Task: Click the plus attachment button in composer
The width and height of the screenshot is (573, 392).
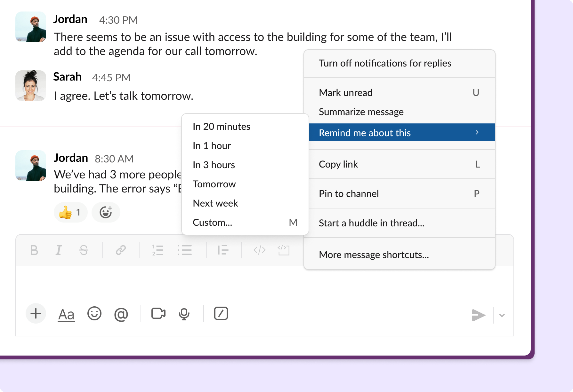Action: [x=36, y=314]
